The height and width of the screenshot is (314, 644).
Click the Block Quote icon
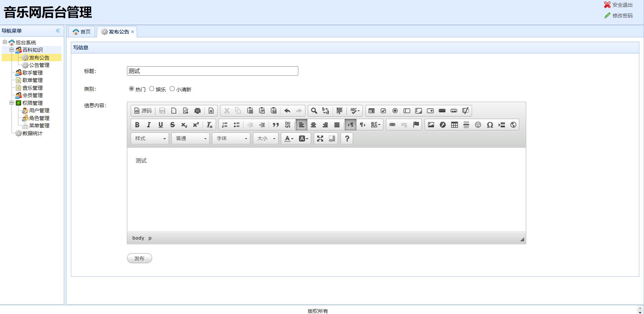[275, 125]
